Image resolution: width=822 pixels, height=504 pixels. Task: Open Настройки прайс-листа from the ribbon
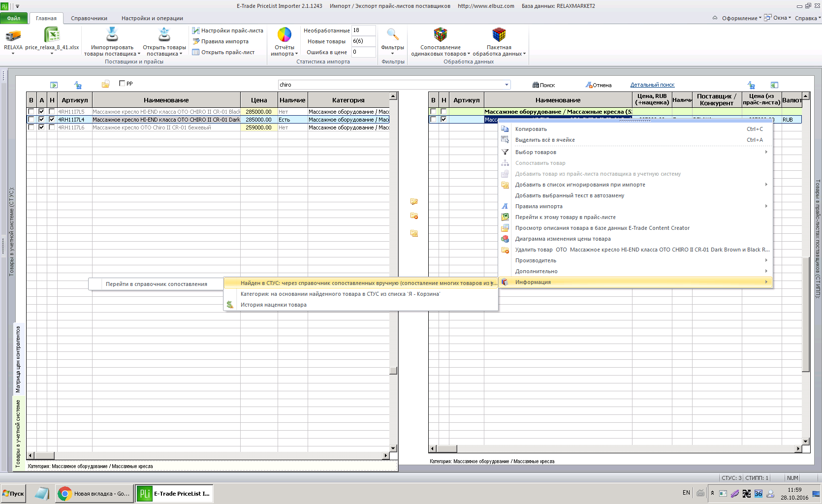coord(227,31)
